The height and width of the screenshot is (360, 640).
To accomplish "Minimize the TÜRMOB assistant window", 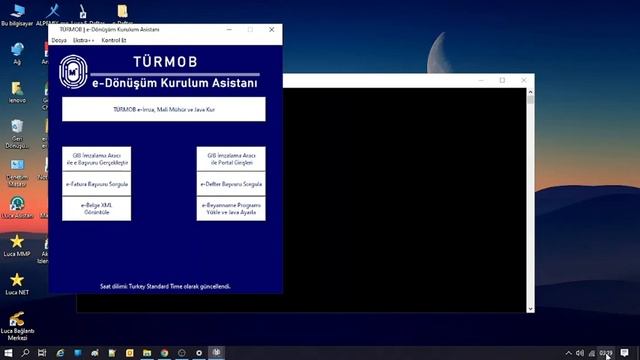I will pos(229,29).
